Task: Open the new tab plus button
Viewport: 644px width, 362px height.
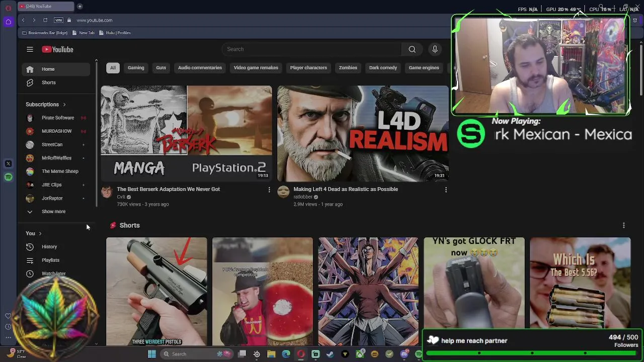Action: pyautogui.click(x=79, y=7)
